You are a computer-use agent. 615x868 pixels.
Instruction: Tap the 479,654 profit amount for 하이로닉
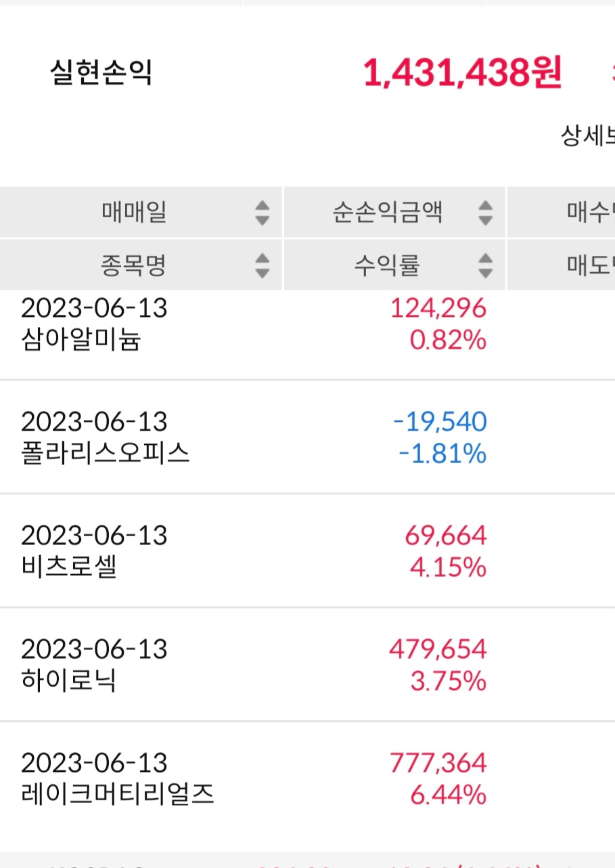[x=437, y=650]
